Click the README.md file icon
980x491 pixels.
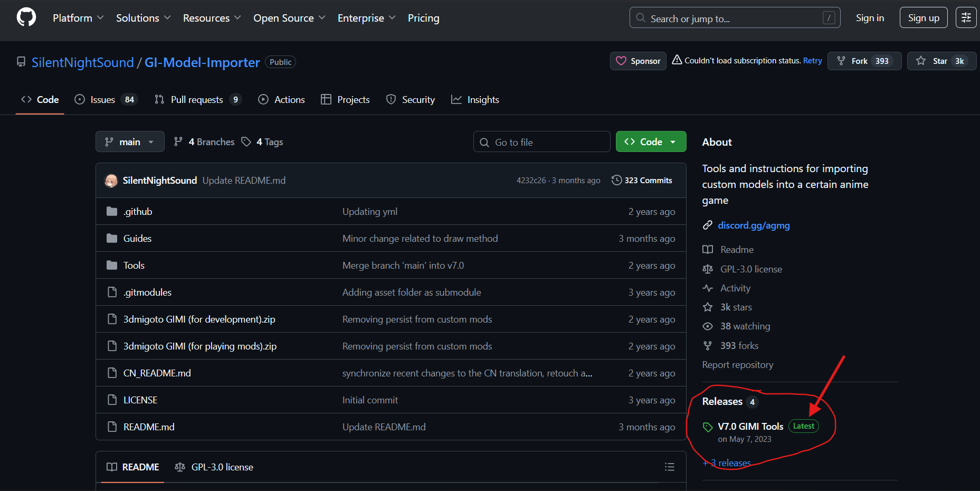pyautogui.click(x=112, y=427)
